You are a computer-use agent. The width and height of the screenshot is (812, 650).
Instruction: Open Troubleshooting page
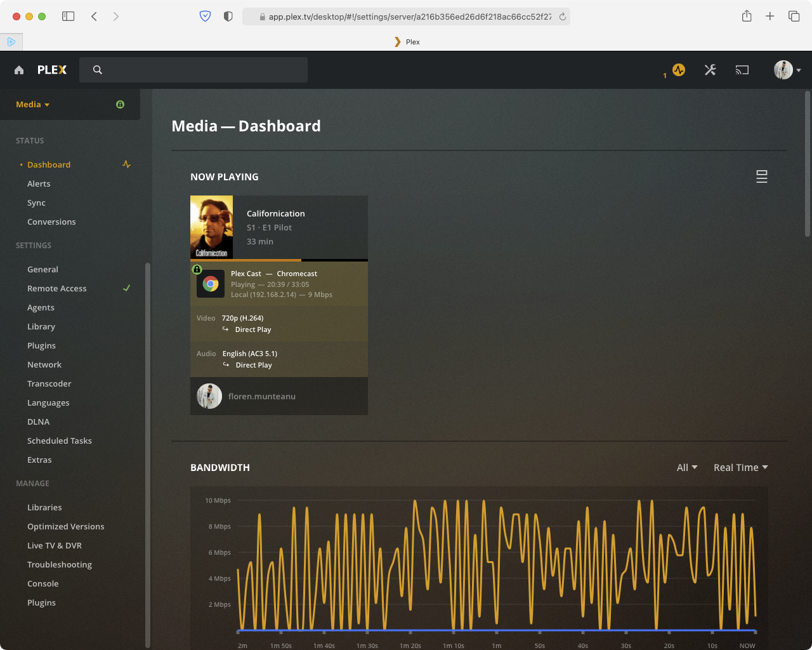click(60, 564)
